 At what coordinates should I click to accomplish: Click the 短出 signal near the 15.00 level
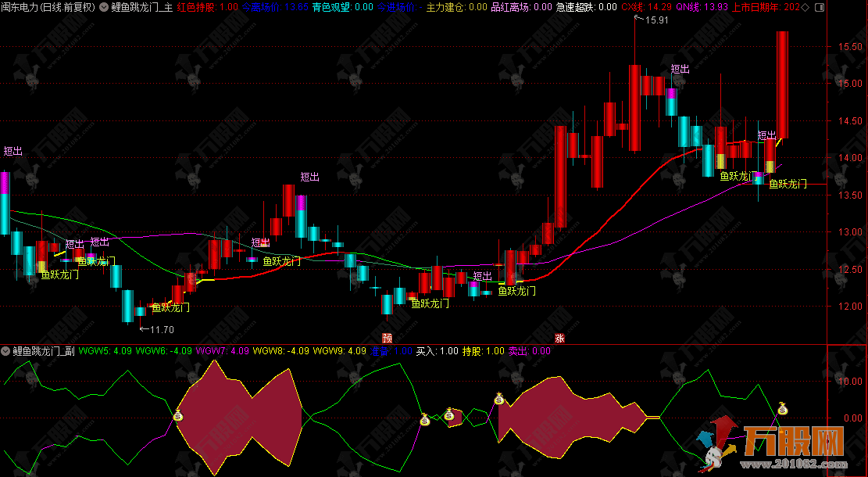tap(680, 69)
